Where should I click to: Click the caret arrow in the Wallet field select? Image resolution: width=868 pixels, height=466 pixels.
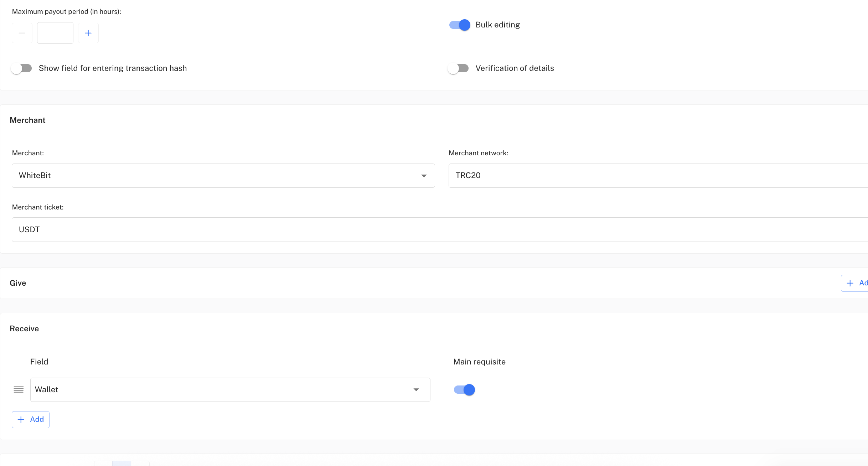416,390
